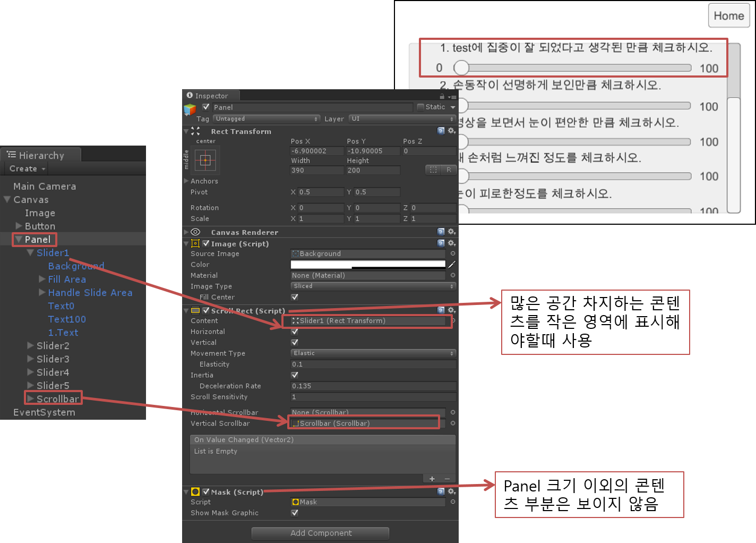Expand Canvas Renderer component foldout
Viewport: 756px width, 543px height.
(x=186, y=232)
